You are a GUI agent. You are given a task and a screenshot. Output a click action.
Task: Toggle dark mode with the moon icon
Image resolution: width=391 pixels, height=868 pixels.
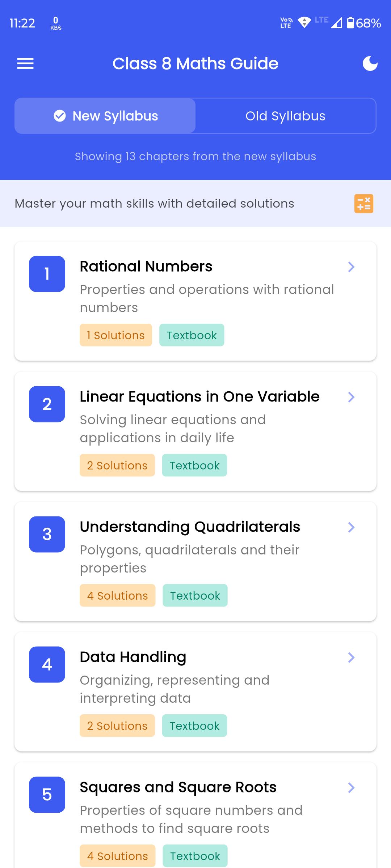coord(370,64)
